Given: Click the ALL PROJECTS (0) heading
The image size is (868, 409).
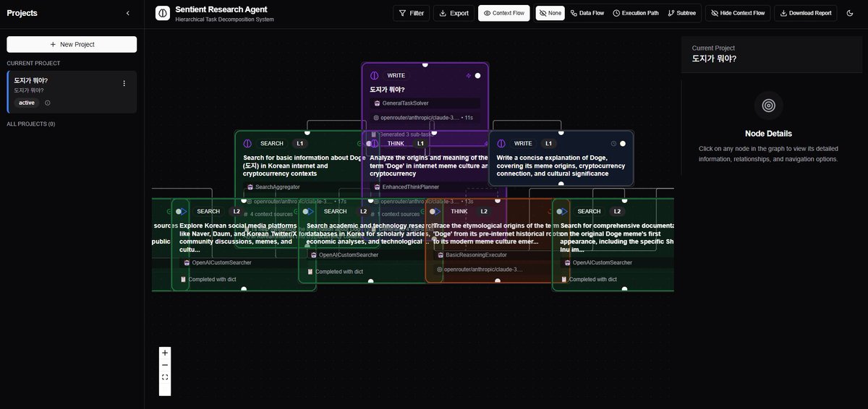Looking at the screenshot, I should coord(31,124).
